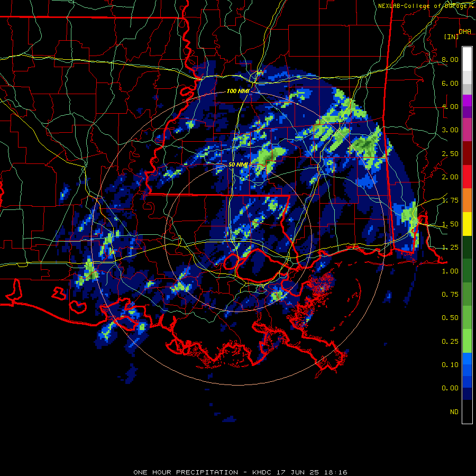Click the 2.50 legend value
Image resolution: width=476 pixels, height=476 pixels.
pos(450,153)
